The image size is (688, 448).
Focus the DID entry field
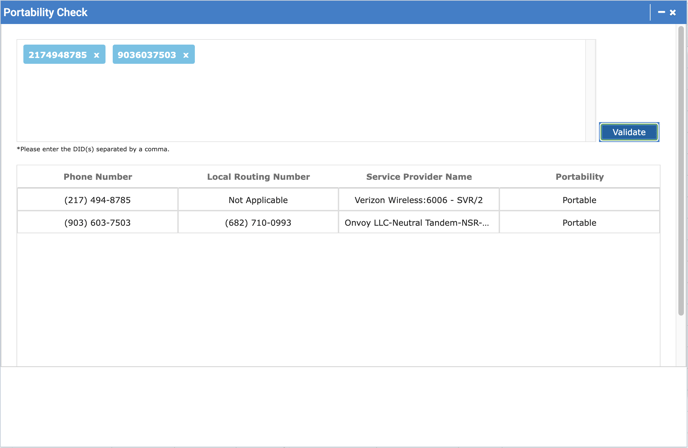(300, 100)
